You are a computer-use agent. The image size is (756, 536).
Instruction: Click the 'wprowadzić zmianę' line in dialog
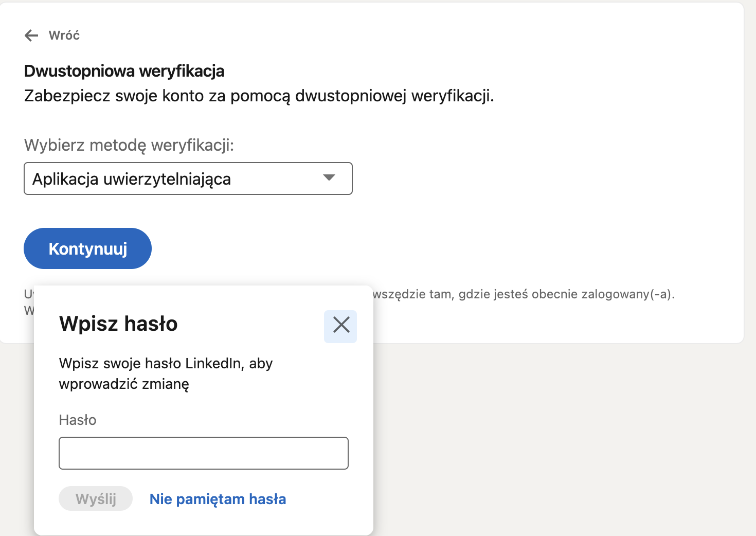[x=124, y=384]
